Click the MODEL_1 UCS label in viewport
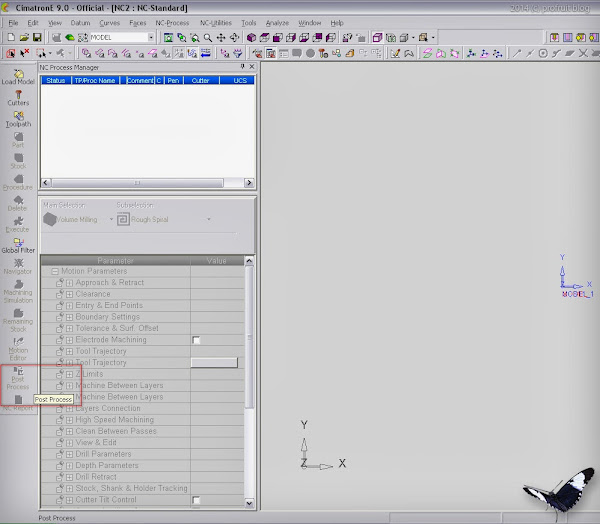 [577, 294]
